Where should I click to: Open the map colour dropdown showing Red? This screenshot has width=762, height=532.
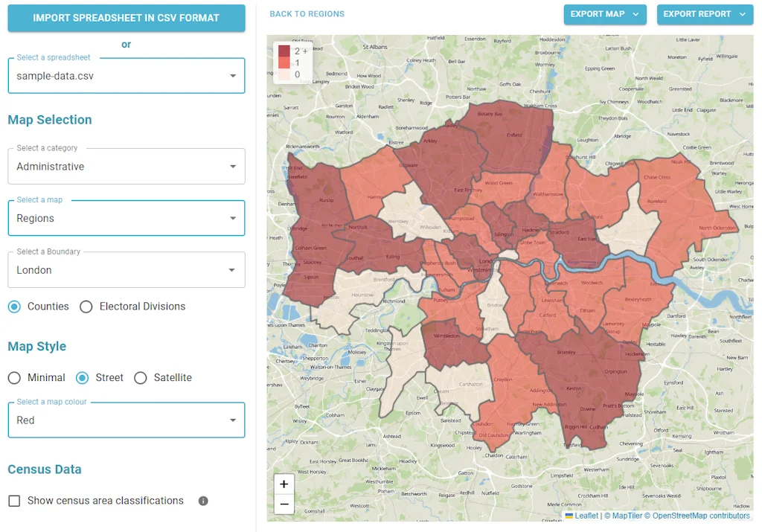pyautogui.click(x=234, y=420)
